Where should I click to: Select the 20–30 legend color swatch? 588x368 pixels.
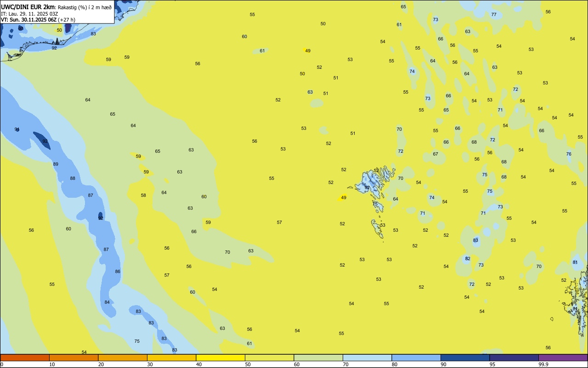(x=123, y=357)
